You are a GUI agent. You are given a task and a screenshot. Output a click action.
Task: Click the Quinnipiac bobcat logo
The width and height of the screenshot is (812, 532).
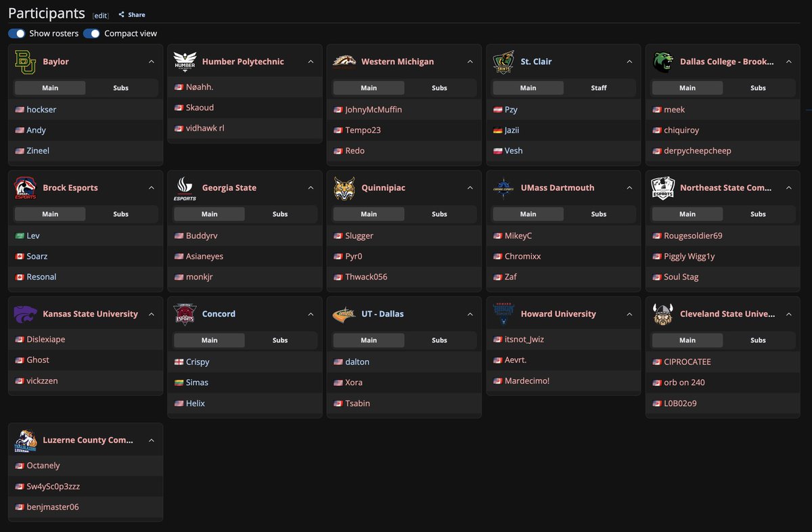point(344,187)
